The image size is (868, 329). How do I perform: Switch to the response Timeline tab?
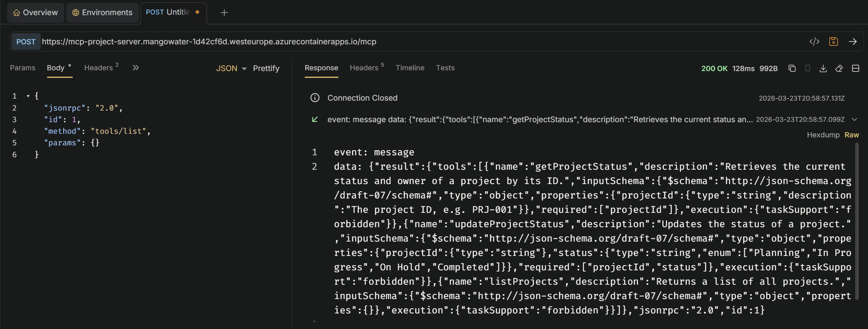(x=410, y=68)
